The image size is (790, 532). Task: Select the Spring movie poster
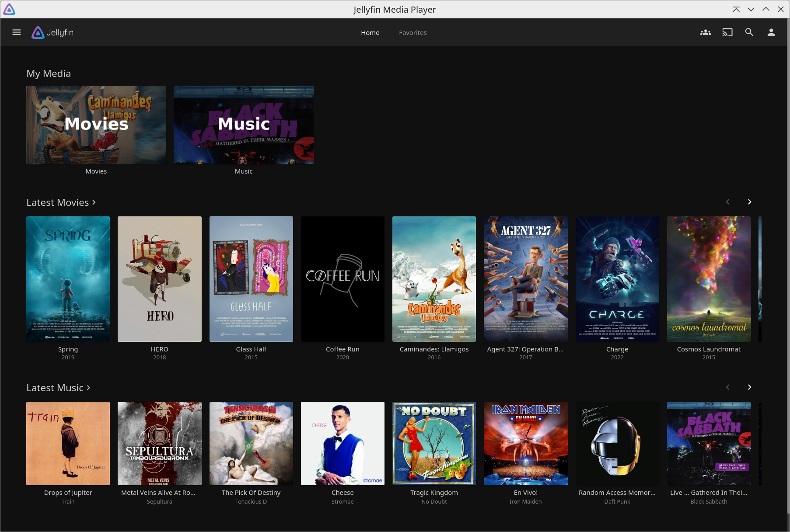(x=68, y=279)
